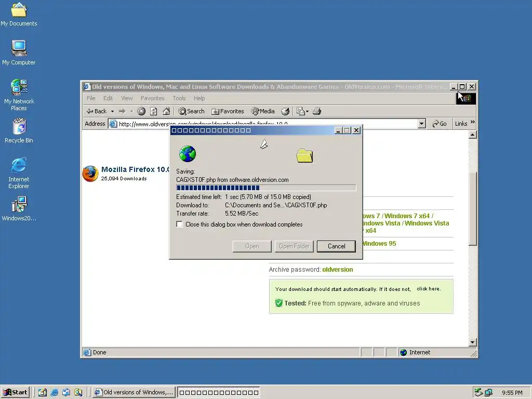The width and height of the screenshot is (532, 399).
Task: Open My Documents desktop icon
Action: point(19,14)
